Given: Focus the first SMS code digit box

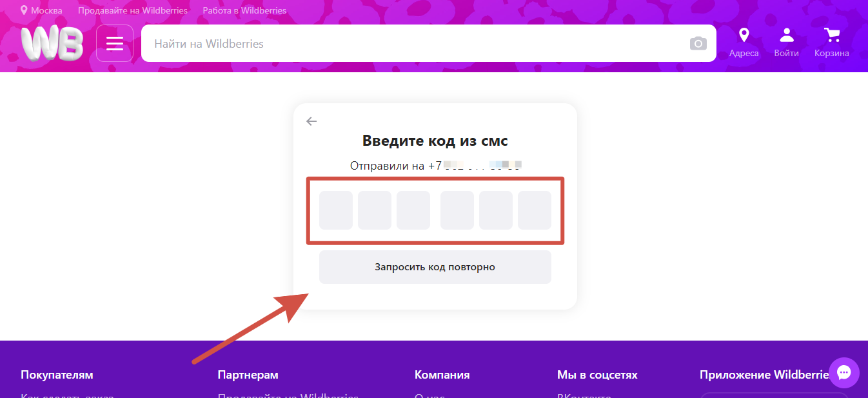Looking at the screenshot, I should click(x=336, y=210).
